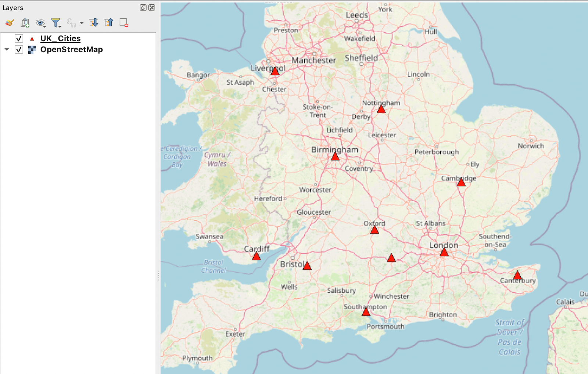Click the London marker on the map
This screenshot has width=588, height=374.
[x=444, y=252]
